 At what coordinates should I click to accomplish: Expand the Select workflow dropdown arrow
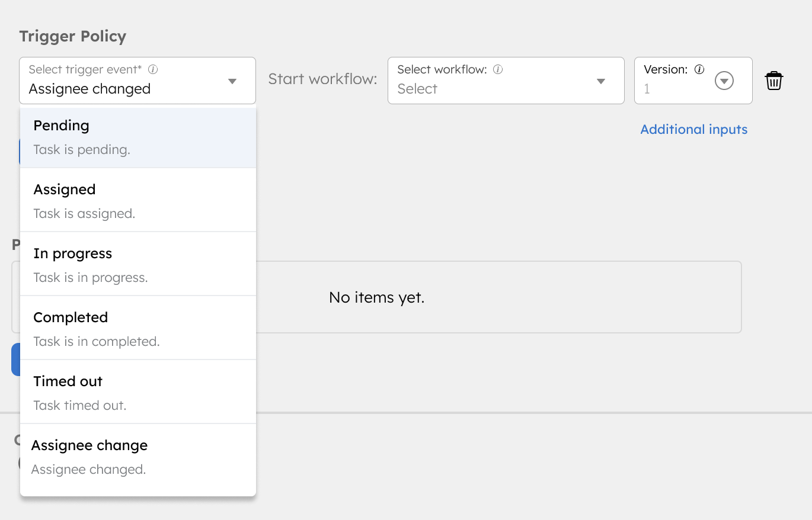[x=601, y=81]
